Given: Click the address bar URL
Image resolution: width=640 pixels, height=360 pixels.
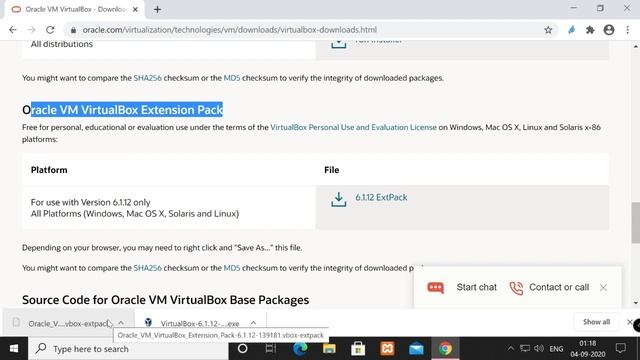Looking at the screenshot, I should click(229, 30).
